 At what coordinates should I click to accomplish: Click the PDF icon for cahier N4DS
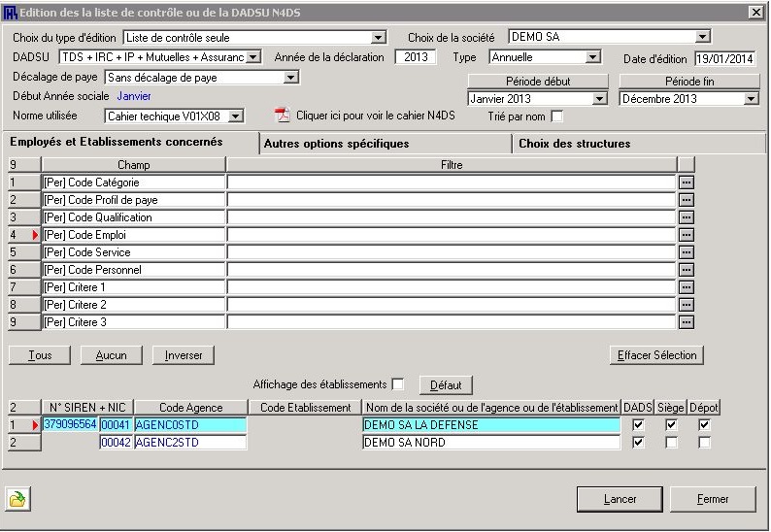(x=283, y=116)
